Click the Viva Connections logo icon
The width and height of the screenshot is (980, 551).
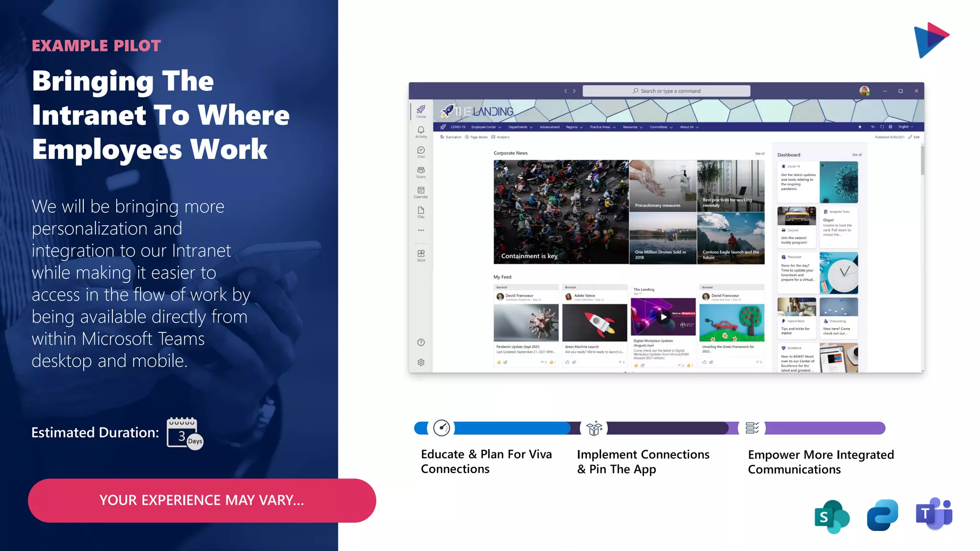click(882, 515)
